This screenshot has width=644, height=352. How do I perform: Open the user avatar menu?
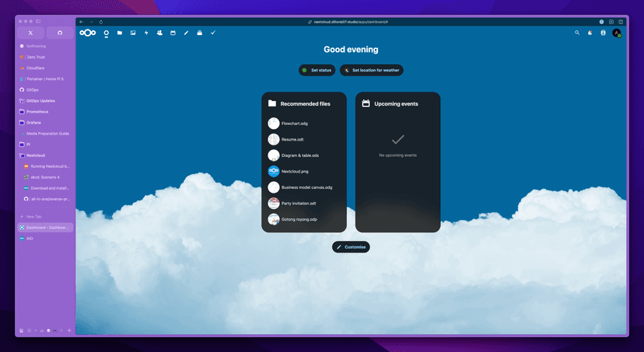click(616, 33)
